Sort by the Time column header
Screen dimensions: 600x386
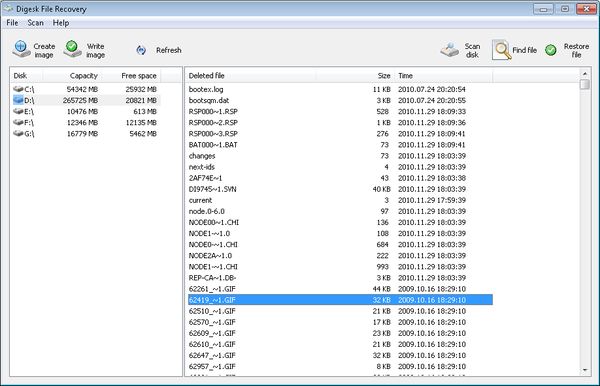coord(443,76)
